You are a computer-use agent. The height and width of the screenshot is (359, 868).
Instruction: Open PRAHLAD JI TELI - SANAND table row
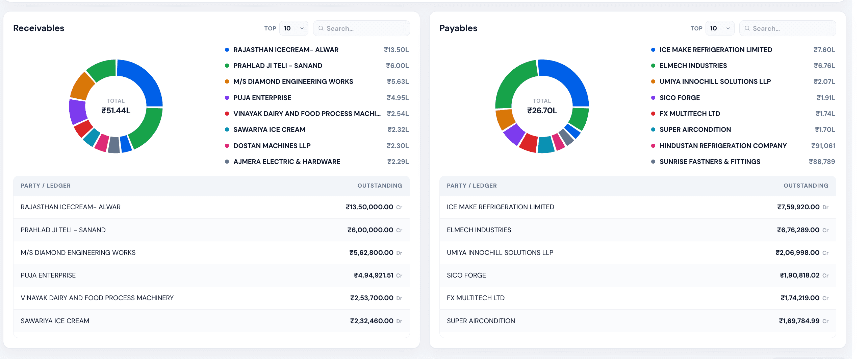click(211, 230)
